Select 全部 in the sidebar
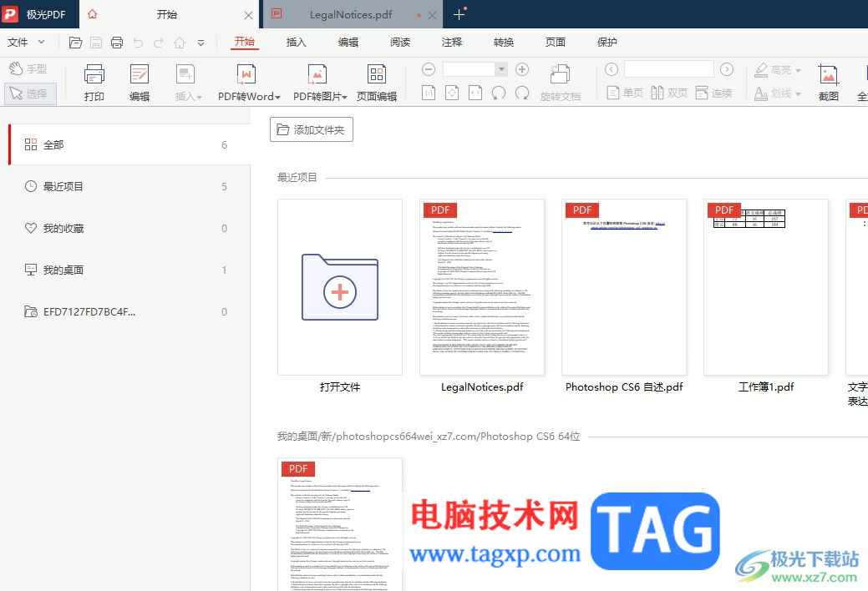The width and height of the screenshot is (868, 591). pos(129,144)
